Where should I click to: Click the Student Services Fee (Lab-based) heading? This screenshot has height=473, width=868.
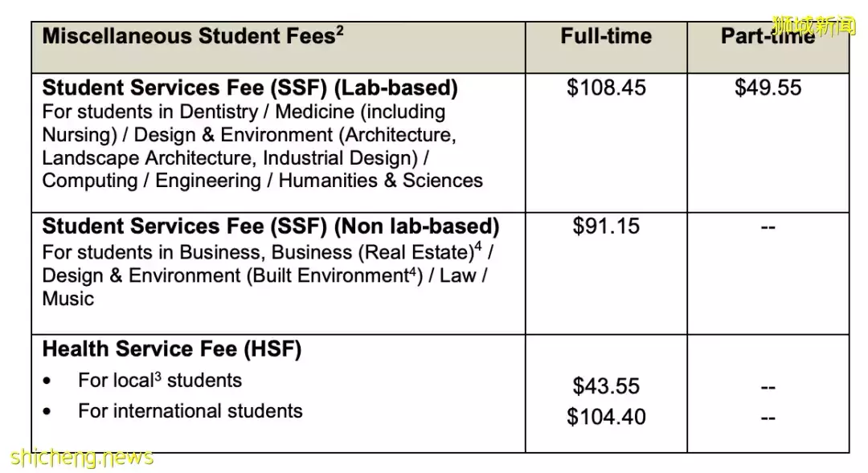click(250, 88)
